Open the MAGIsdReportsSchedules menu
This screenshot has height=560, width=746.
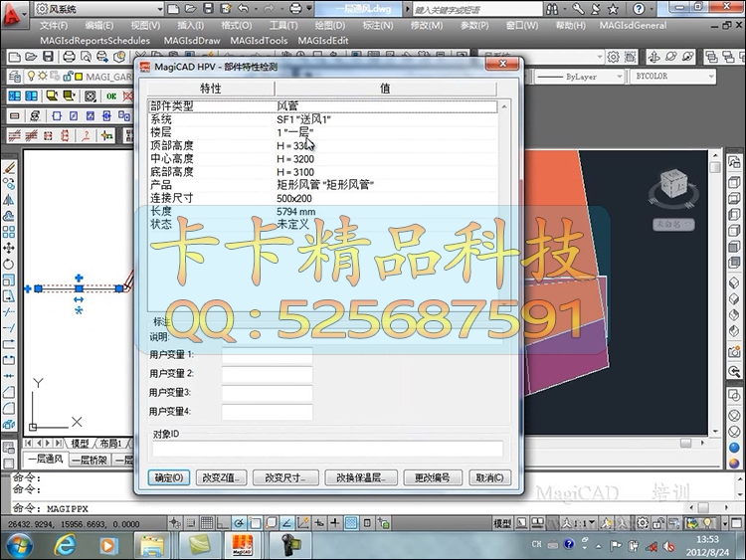[x=94, y=41]
